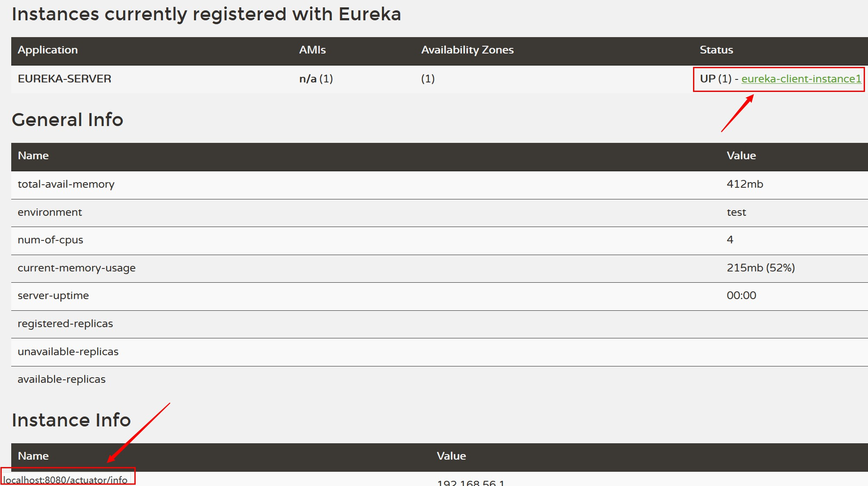Select the total-avail-memory row name
Screen dimensions: 868x486
click(66, 184)
